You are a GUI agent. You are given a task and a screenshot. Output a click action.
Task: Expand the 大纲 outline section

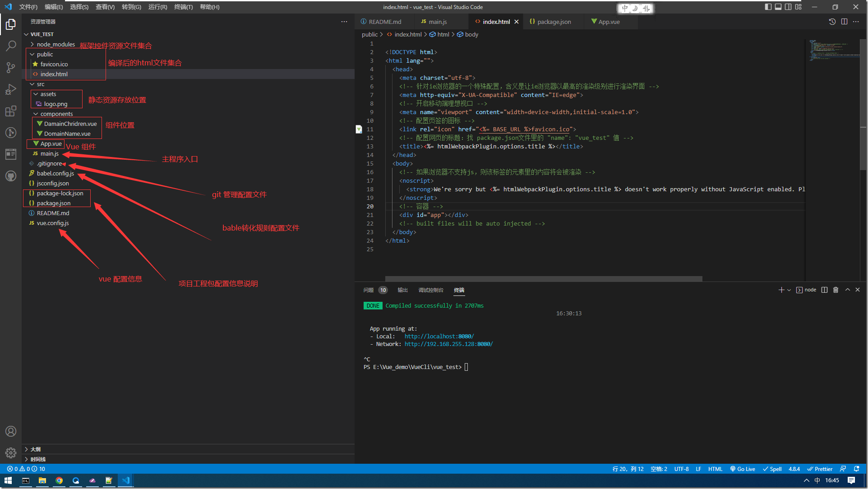(188, 449)
